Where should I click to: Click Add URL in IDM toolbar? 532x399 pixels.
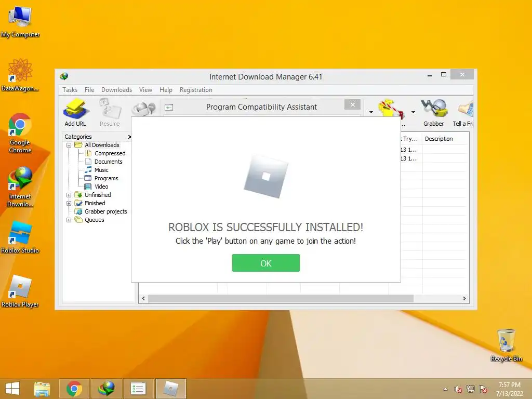tap(75, 113)
